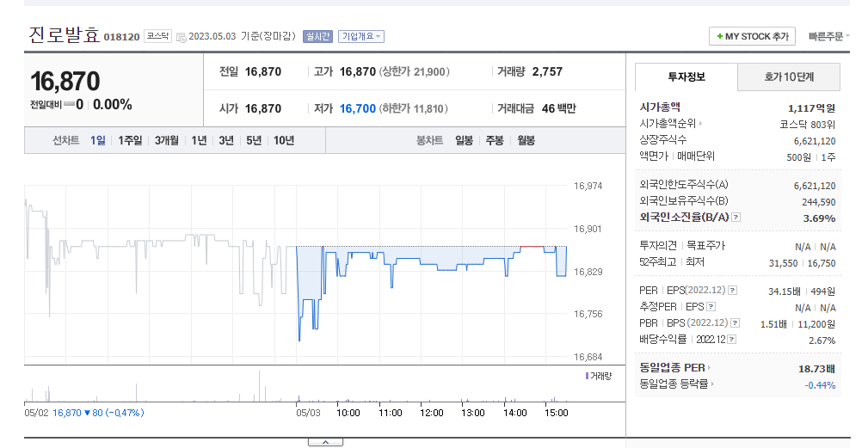Click the -0.44% sector change value
Viewport: 868px width, 448px height.
click(820, 385)
